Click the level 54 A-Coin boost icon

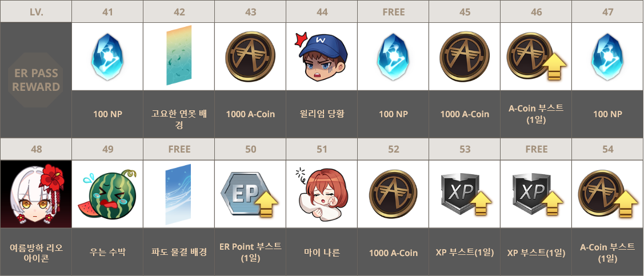[x=608, y=194]
